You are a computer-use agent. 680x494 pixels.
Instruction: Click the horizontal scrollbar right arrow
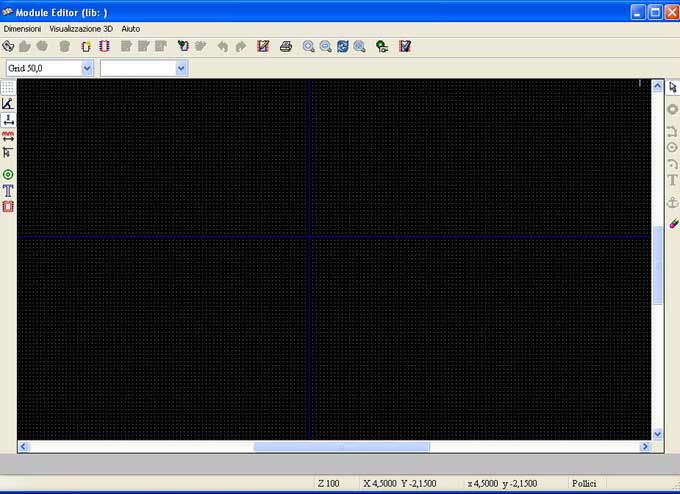point(645,447)
